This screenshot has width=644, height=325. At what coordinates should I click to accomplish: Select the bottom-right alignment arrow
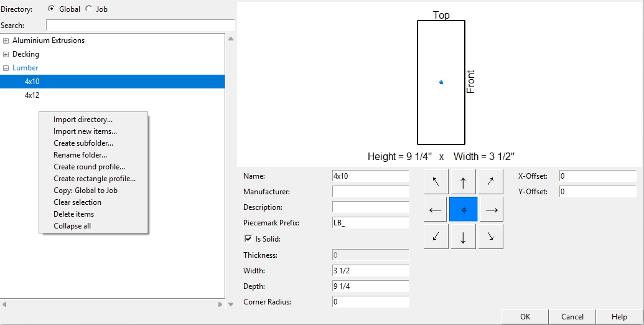[x=491, y=237]
